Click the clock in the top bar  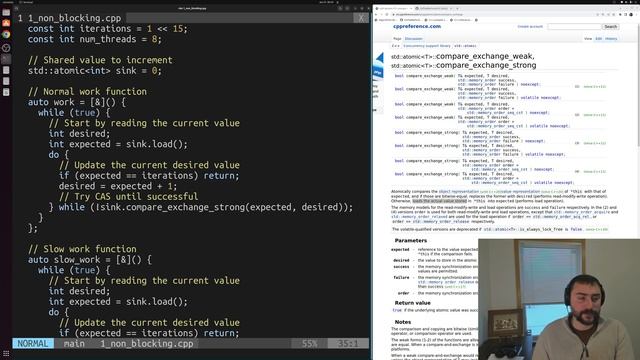327,2
